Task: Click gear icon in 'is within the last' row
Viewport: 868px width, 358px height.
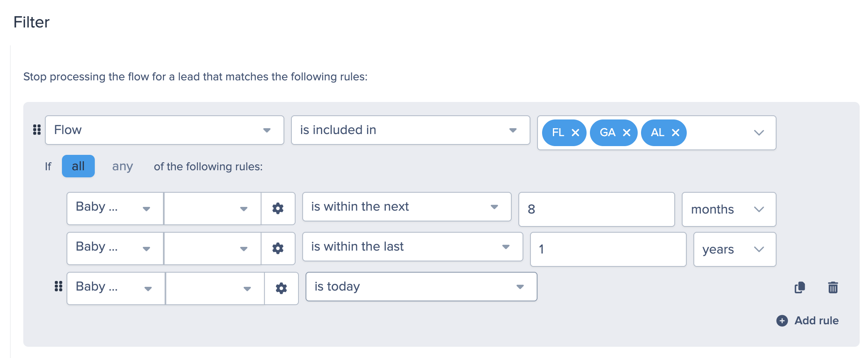Action: (x=278, y=248)
